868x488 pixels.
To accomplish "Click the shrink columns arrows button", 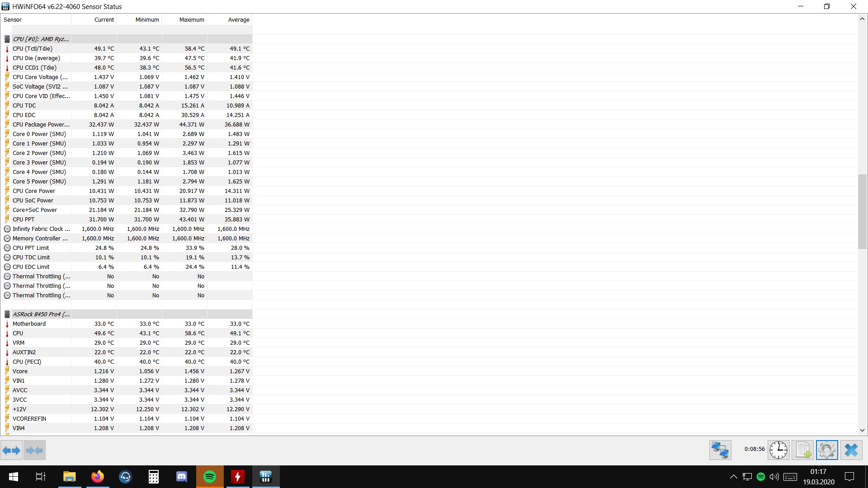I will [34, 450].
